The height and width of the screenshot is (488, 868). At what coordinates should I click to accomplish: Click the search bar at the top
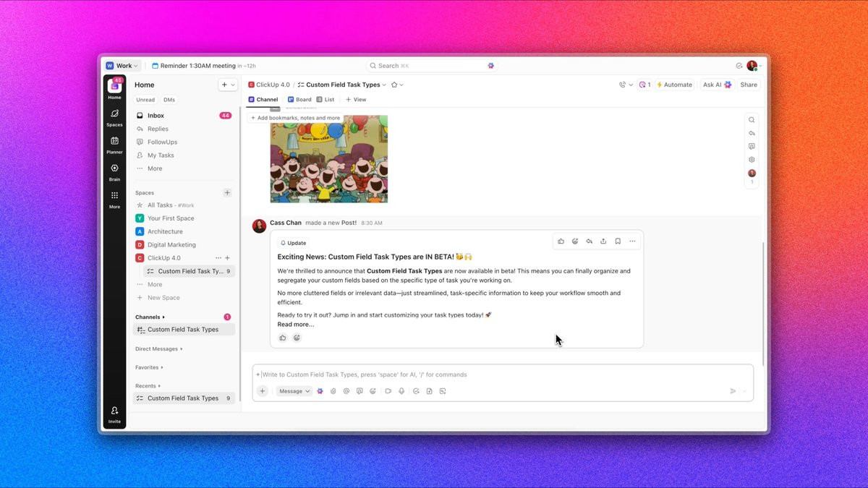pyautogui.click(x=432, y=66)
